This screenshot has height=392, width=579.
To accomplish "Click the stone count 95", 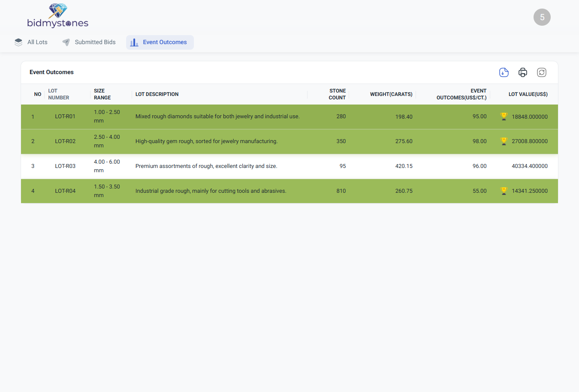I will [343, 166].
